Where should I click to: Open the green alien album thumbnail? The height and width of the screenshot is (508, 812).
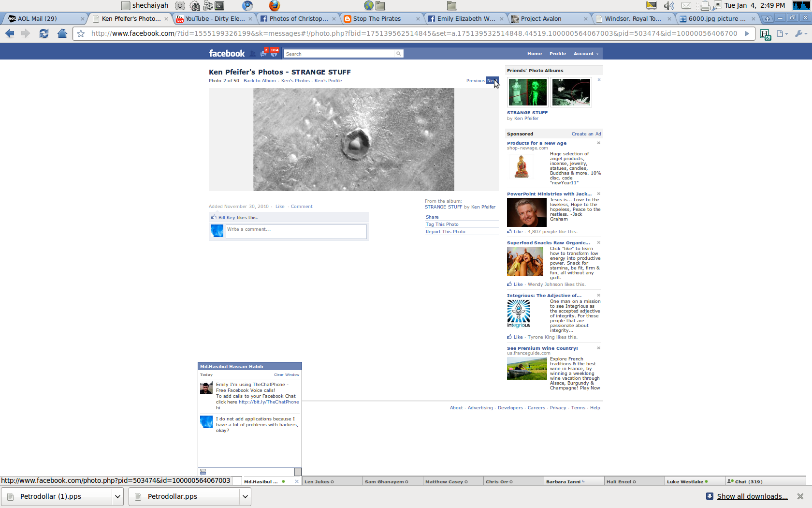pyautogui.click(x=527, y=92)
